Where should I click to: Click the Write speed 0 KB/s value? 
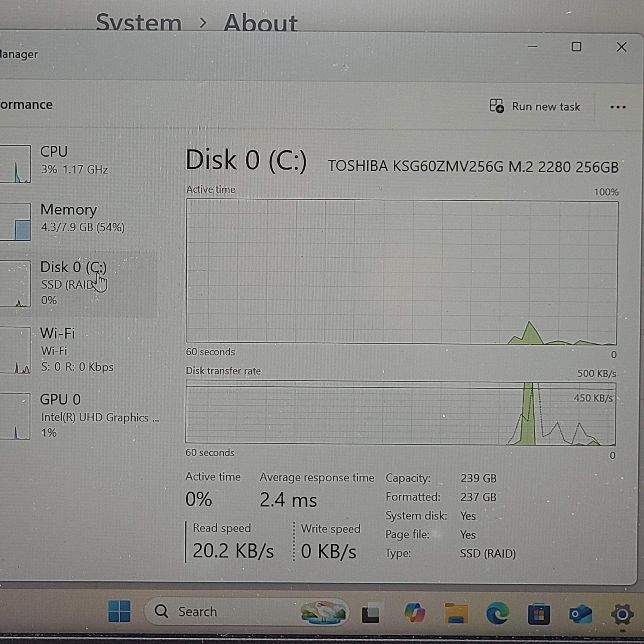[328, 551]
